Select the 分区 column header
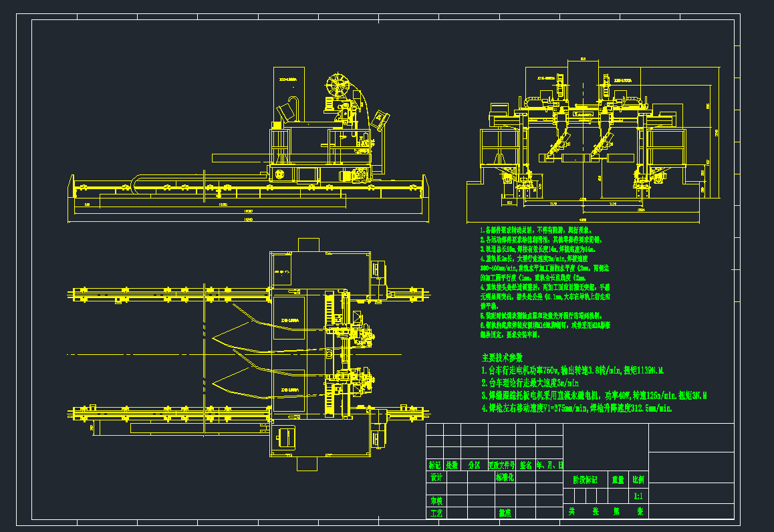Screen dimensions: 774x532 click(474, 465)
